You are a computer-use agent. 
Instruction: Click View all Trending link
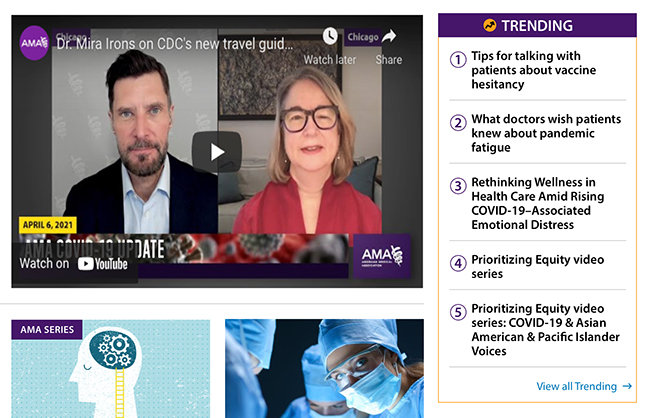coord(584,386)
